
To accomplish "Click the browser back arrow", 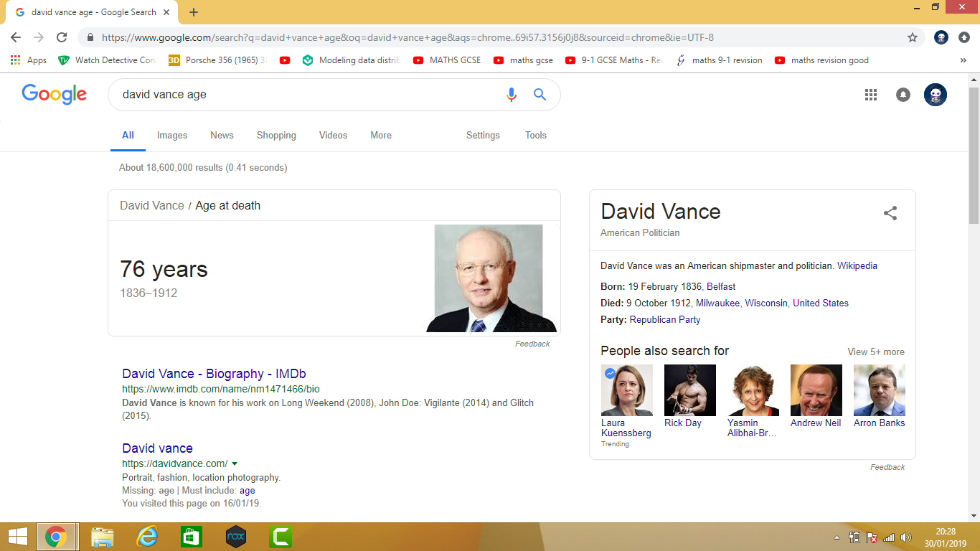I will [16, 37].
